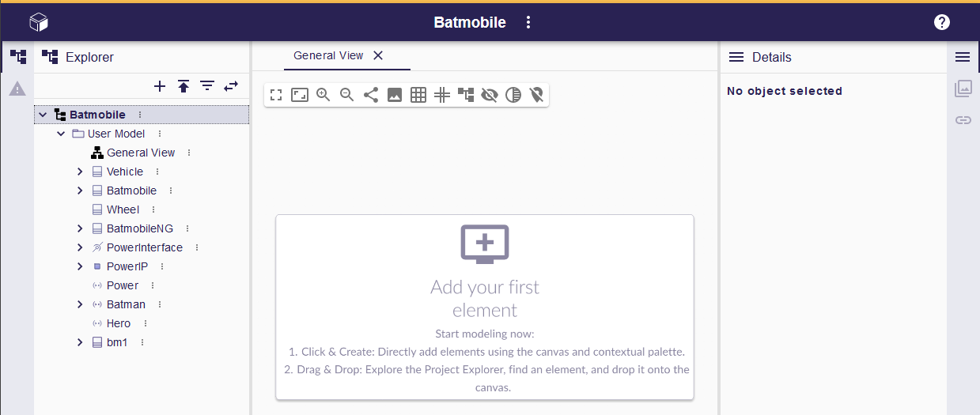This screenshot has height=415, width=980.
Task: Expand the BatmobileNG tree node
Action: pos(80,228)
